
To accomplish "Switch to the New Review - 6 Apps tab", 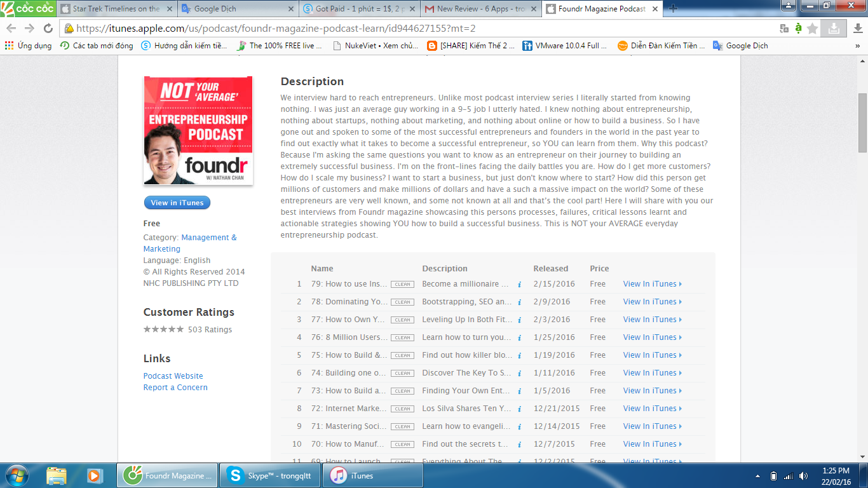I will pyautogui.click(x=480, y=9).
